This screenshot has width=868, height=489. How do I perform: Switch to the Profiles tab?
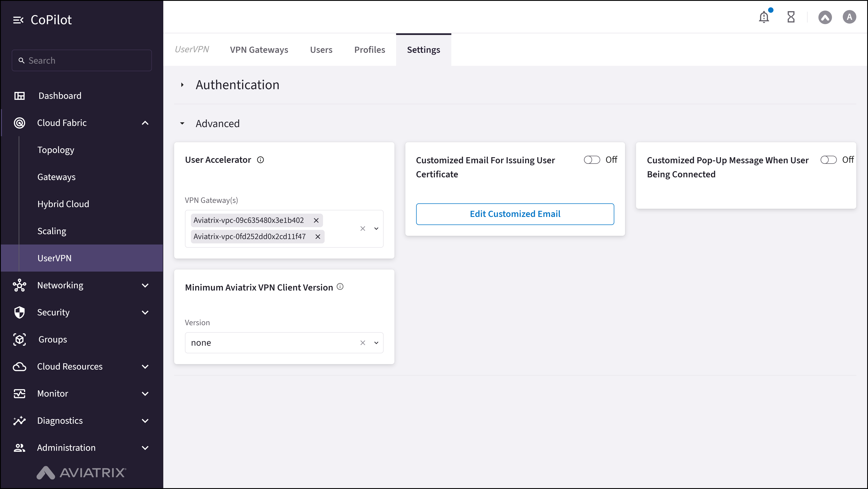click(x=369, y=50)
